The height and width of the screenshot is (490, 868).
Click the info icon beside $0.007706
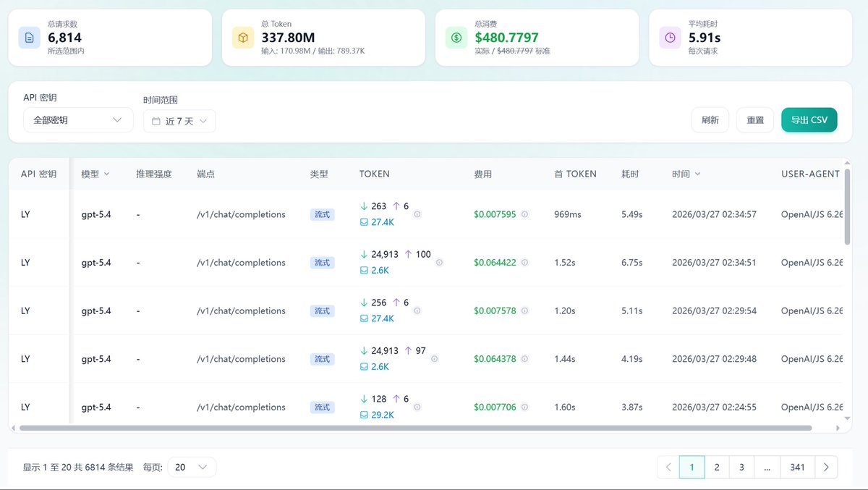(524, 407)
